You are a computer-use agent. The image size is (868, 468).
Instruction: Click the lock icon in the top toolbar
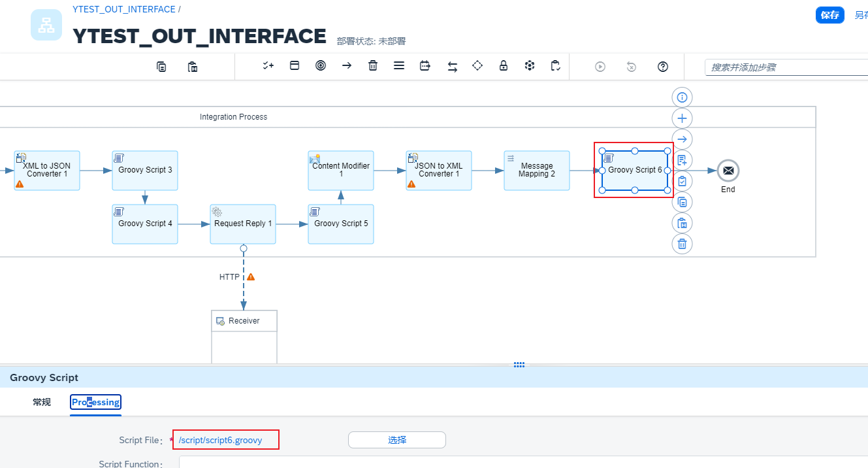point(504,66)
